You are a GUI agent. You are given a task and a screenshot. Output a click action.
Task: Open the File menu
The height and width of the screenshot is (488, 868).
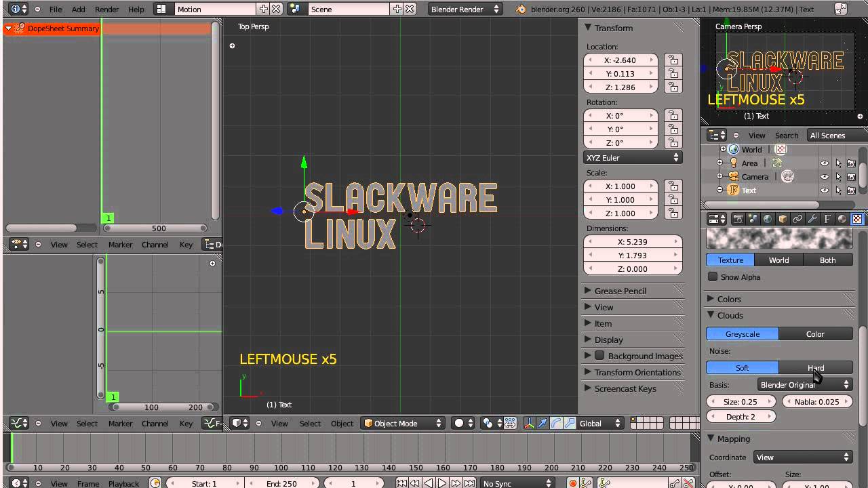point(56,9)
